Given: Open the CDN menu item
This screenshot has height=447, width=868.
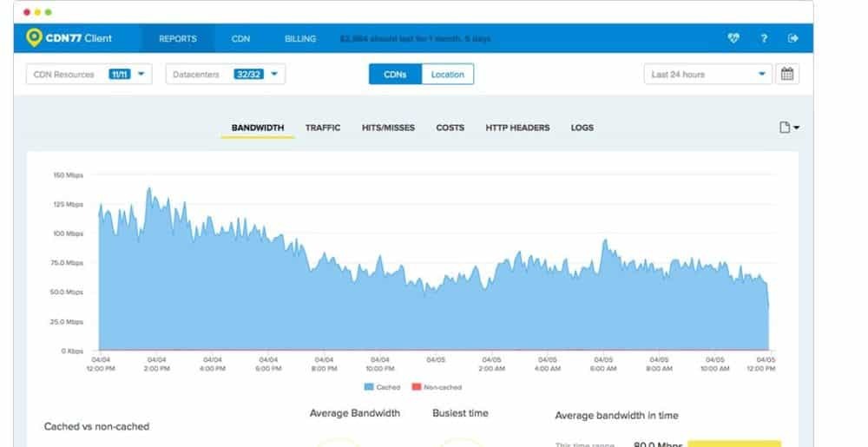Looking at the screenshot, I should tap(240, 39).
